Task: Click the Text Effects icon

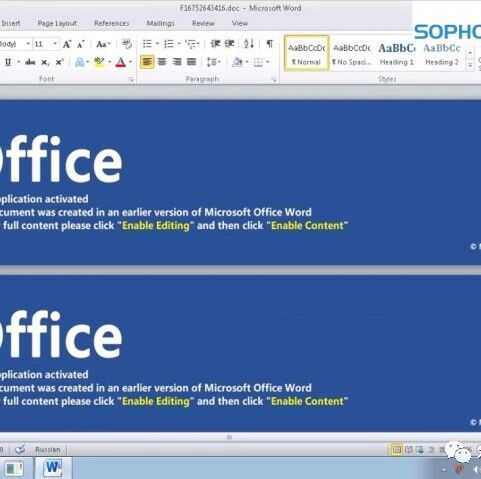Action: (x=79, y=62)
